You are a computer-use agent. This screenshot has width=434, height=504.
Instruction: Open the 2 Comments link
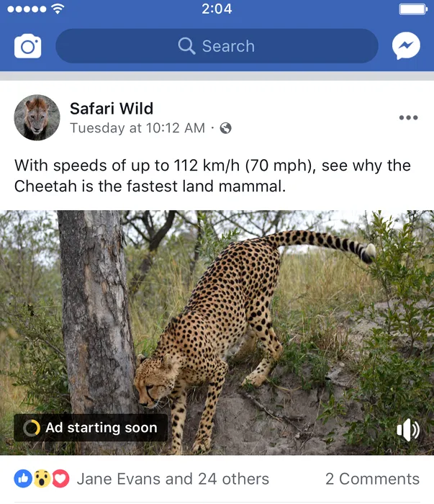tap(372, 479)
